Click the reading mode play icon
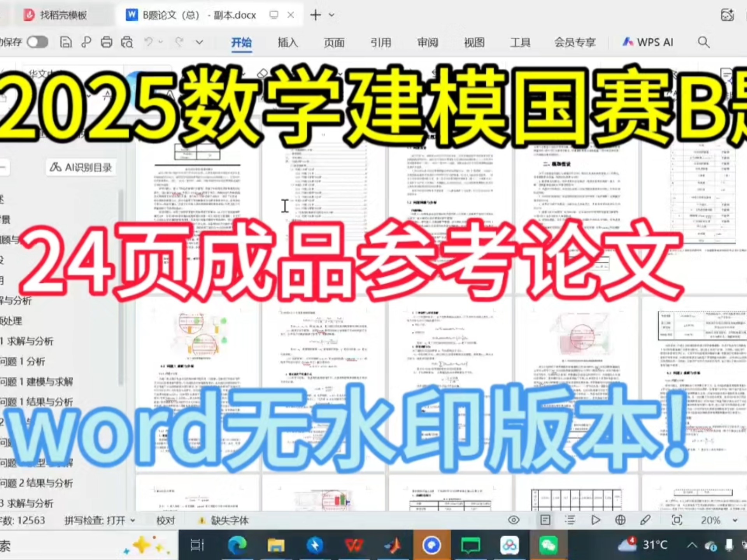Screen dimensions: 747x560 tap(595, 520)
